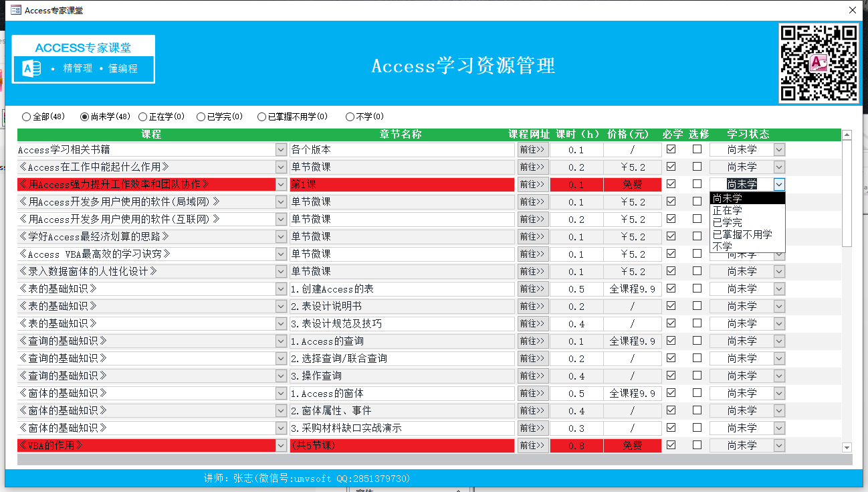Viewport: 868px width, 492px height.
Task: Select the 尚未学(48) radio button
Action: point(84,116)
